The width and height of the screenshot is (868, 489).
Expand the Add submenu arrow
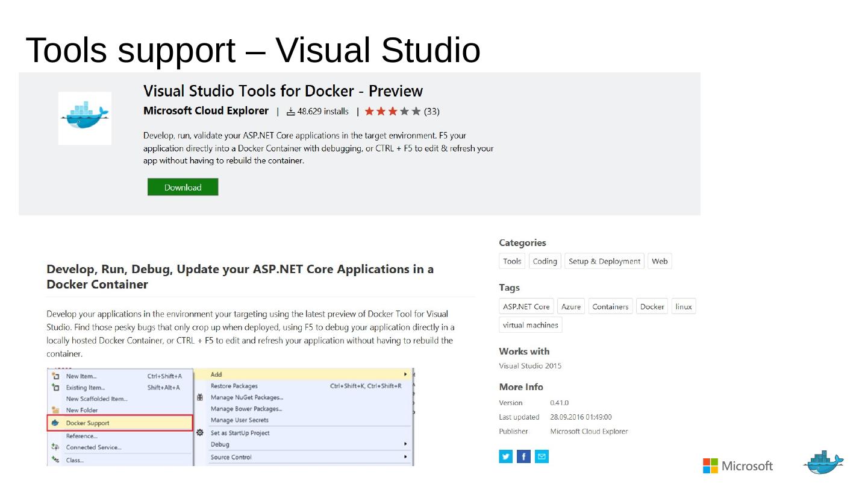tap(405, 374)
